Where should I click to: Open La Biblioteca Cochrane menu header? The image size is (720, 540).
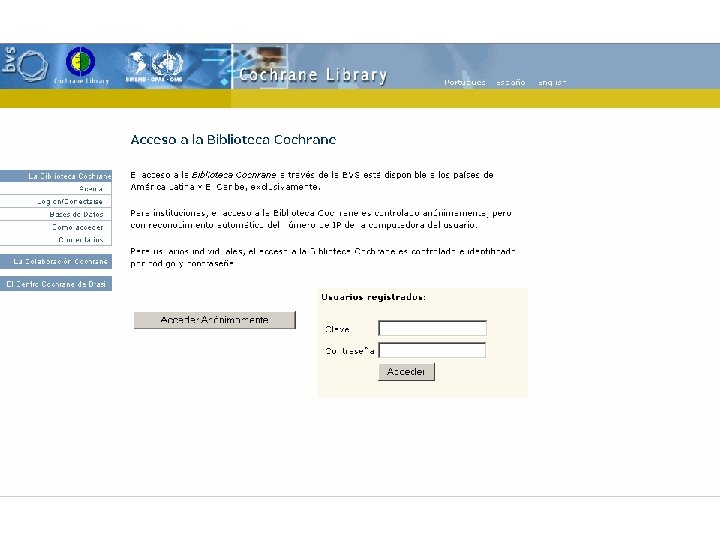pos(56,176)
